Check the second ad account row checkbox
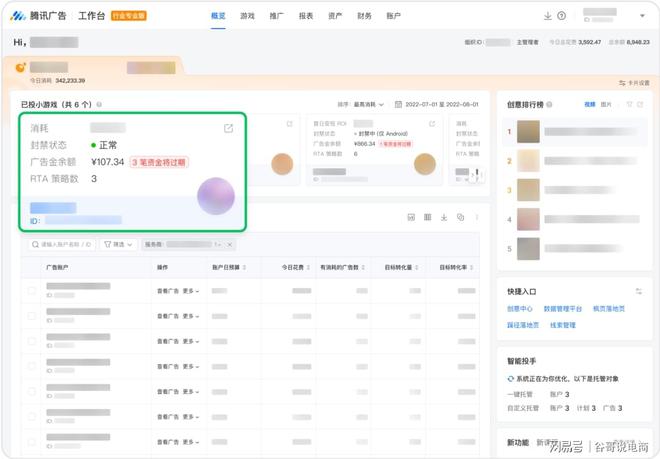The width and height of the screenshot is (660, 459). pyautogui.click(x=31, y=314)
